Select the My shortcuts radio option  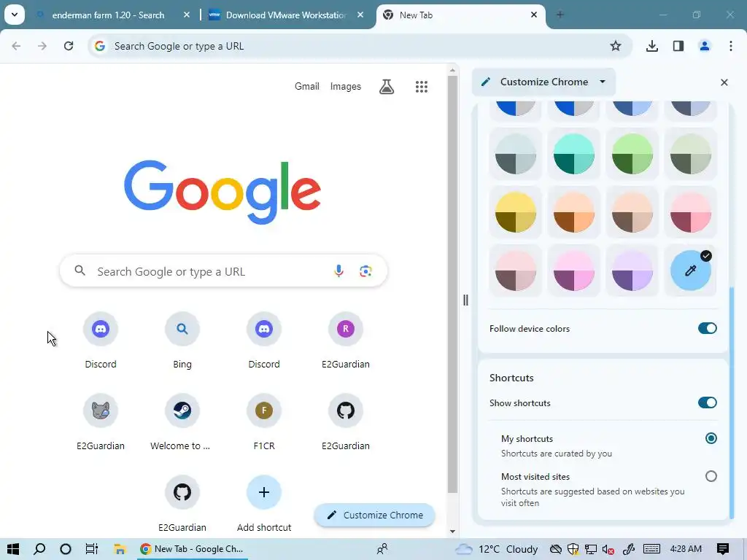pyautogui.click(x=711, y=438)
